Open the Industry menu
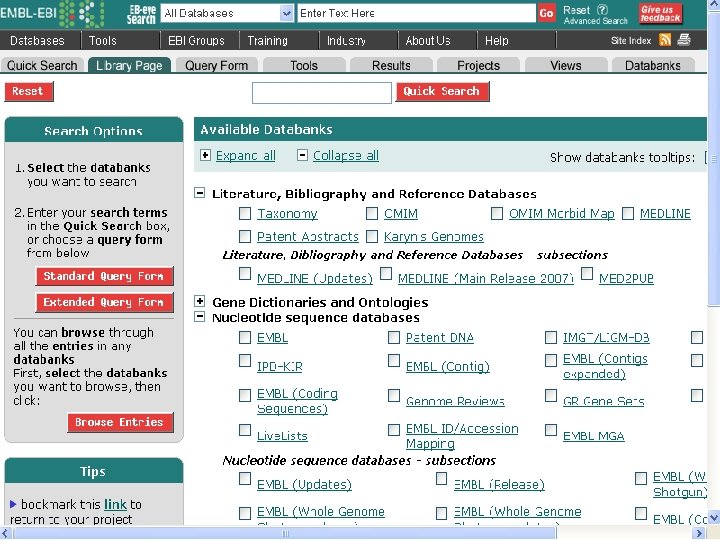Viewport: 720px width, 540px height. [x=346, y=40]
